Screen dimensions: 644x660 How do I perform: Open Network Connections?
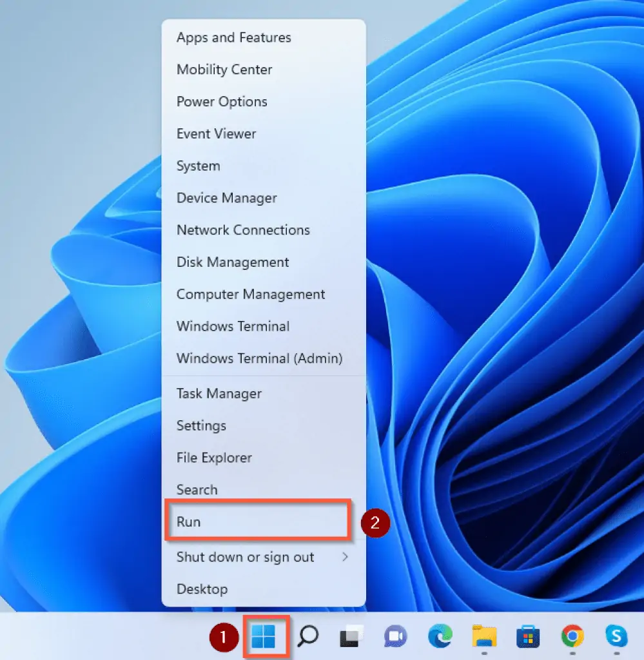pos(264,230)
